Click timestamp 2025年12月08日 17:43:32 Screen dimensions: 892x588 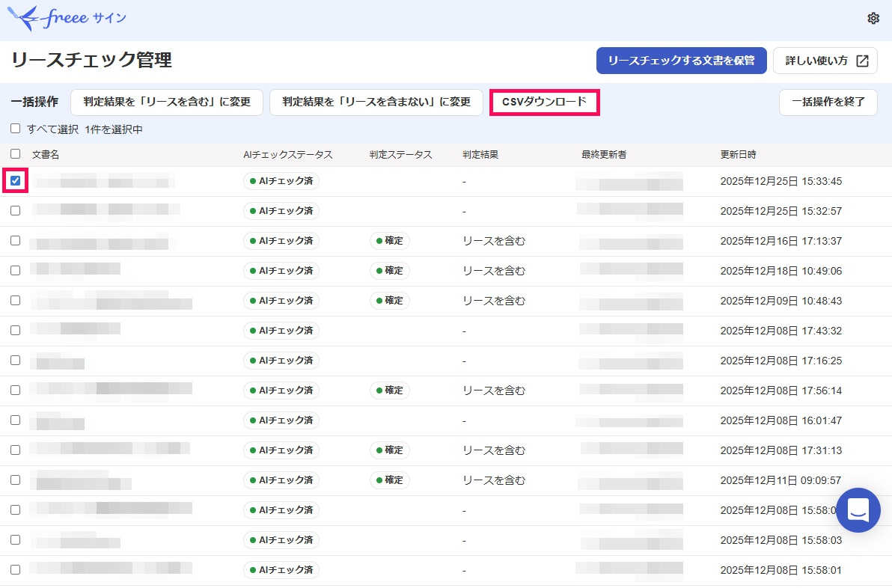point(781,331)
